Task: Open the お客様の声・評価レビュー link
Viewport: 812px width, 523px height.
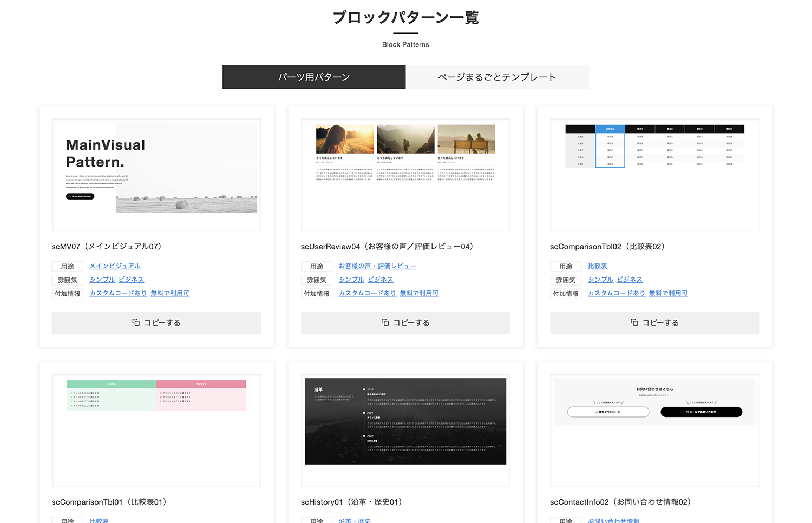Action: (x=377, y=266)
